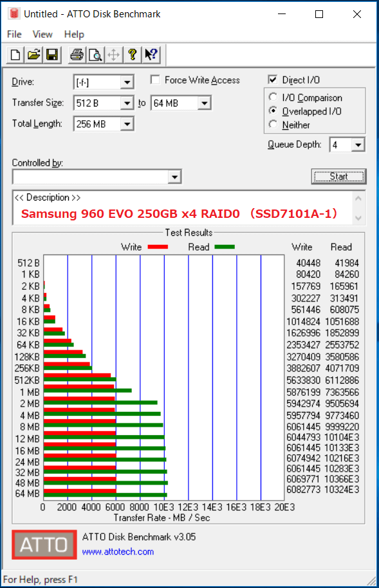The width and height of the screenshot is (379, 588).
Task: Minimize the ATTO Disk Benchmark window
Action: (282, 14)
